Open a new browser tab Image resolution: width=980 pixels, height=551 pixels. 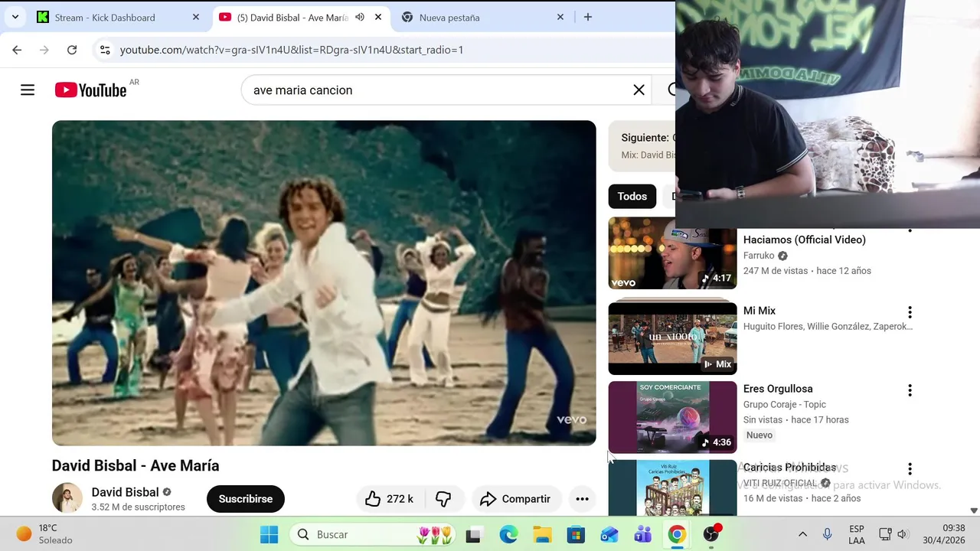point(588,17)
